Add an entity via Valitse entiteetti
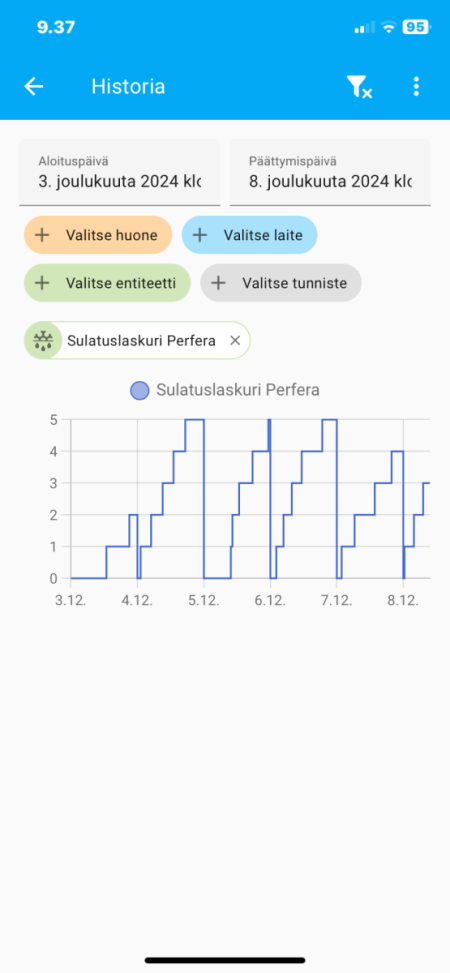 pos(107,283)
